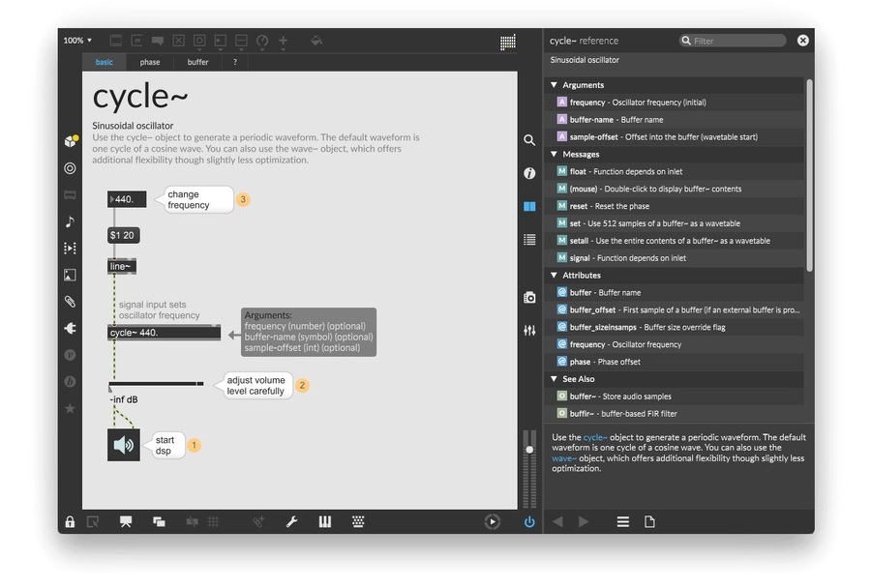Follow the wave~ link in description
The image size is (871, 588).
[564, 458]
